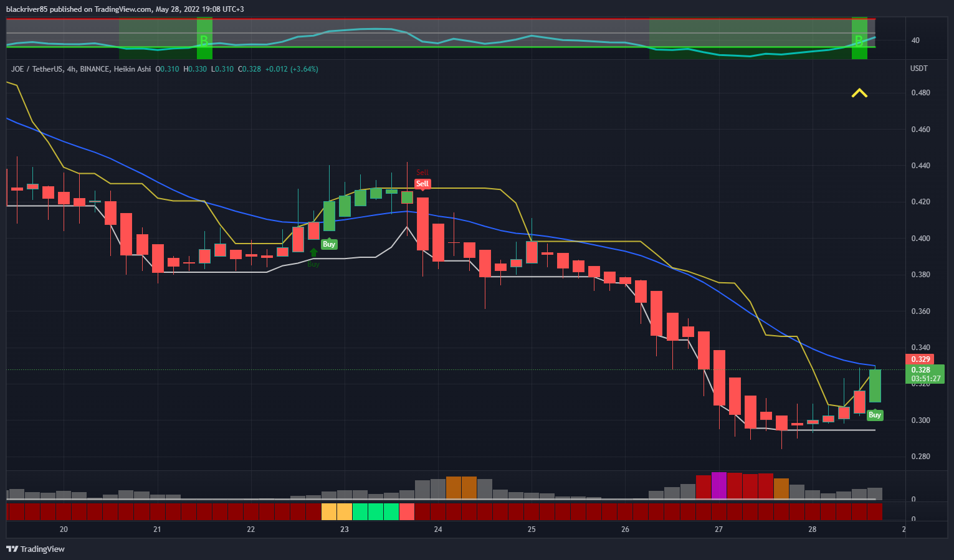Viewport: 954px width, 560px height.
Task: Click the 0.480 price axis label
Action: click(x=920, y=93)
